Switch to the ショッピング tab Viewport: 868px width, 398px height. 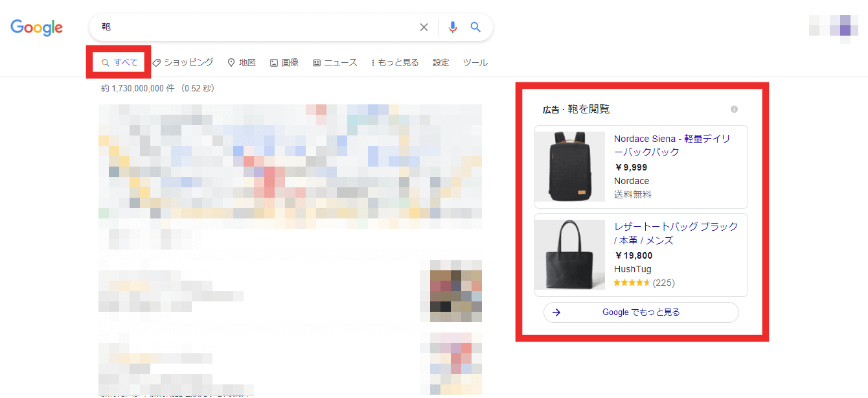point(183,63)
